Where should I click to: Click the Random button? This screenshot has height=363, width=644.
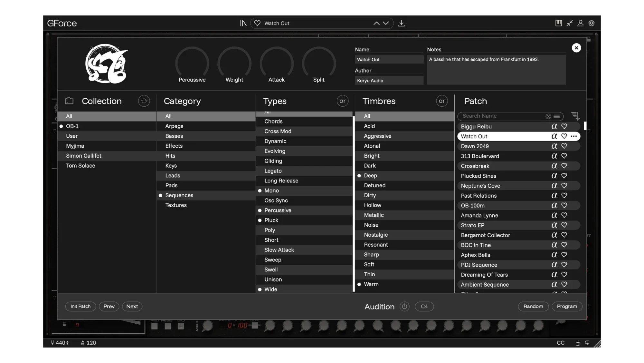[533, 306]
